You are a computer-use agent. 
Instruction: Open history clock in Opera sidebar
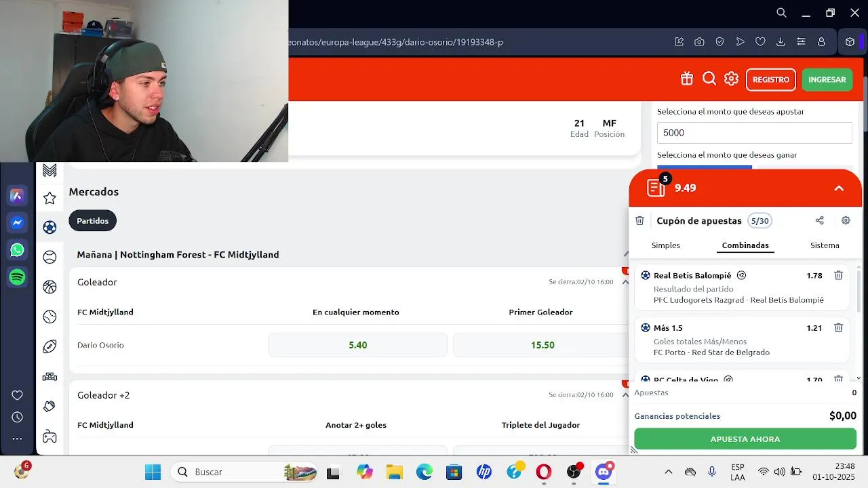(18, 417)
